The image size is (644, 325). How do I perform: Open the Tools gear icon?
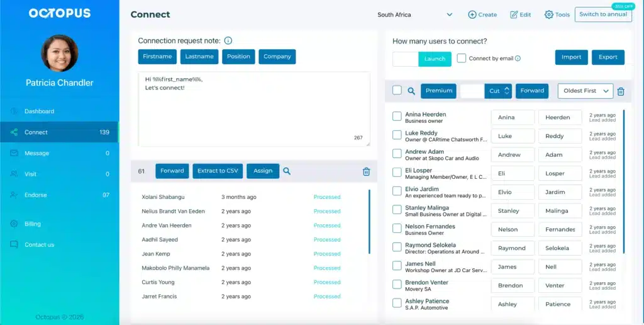point(549,14)
